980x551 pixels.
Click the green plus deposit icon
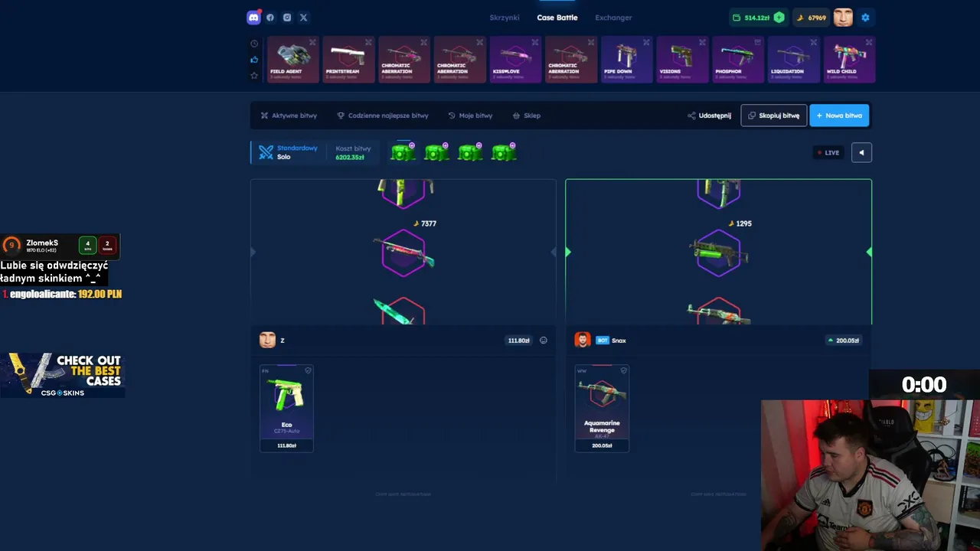pyautogui.click(x=779, y=18)
